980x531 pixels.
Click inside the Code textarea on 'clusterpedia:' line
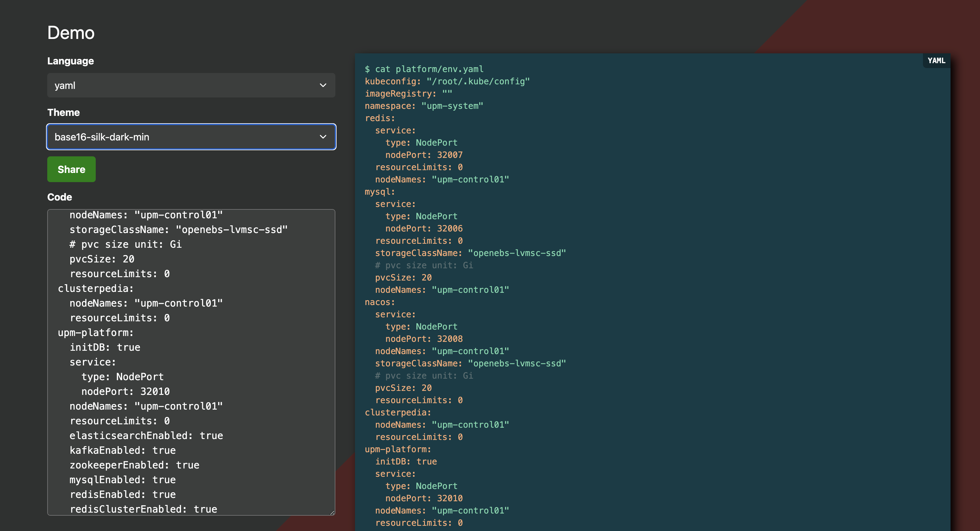coord(96,288)
